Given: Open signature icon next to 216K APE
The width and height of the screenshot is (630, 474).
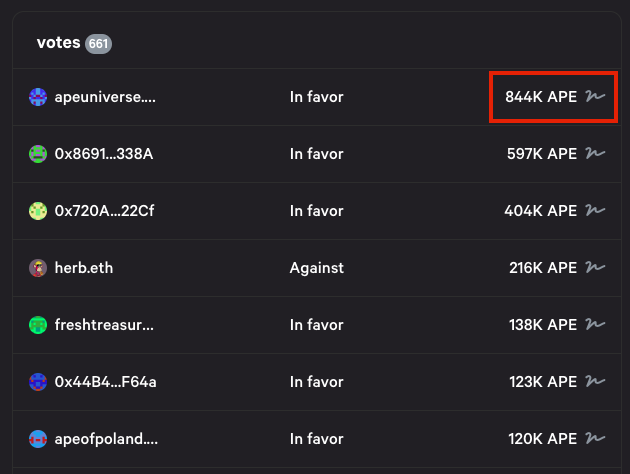Looking at the screenshot, I should 595,268.
